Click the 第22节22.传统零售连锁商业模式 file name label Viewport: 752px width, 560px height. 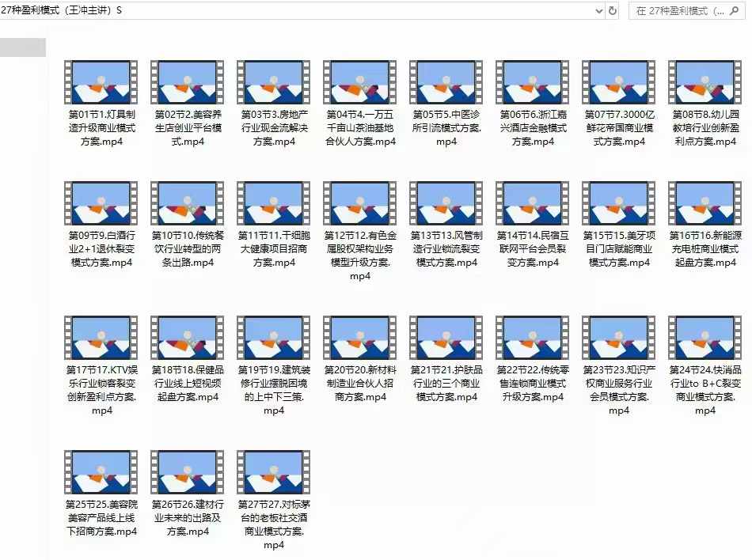coord(533,384)
